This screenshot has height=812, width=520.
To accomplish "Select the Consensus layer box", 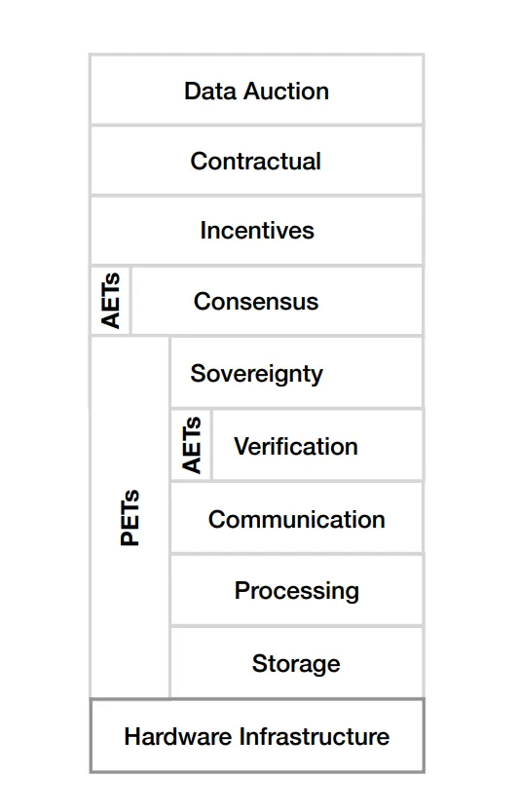I will [278, 301].
